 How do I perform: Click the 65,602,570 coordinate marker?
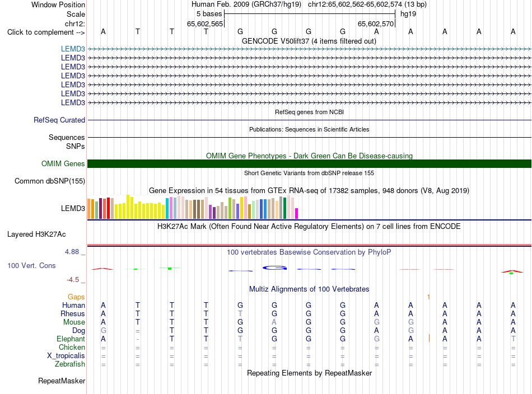[x=376, y=24]
